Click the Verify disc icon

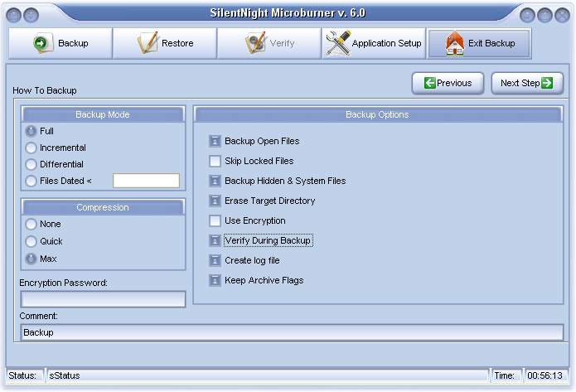click(255, 42)
